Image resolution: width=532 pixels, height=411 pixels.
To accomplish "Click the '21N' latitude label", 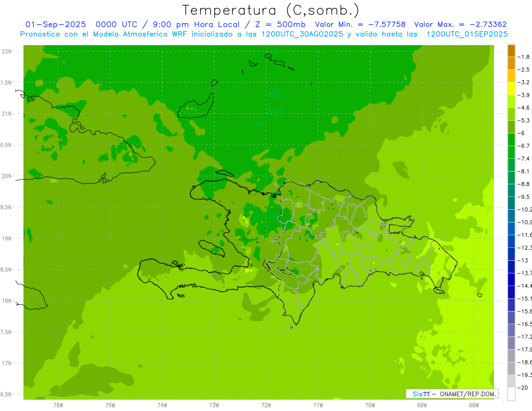I will point(6,114).
